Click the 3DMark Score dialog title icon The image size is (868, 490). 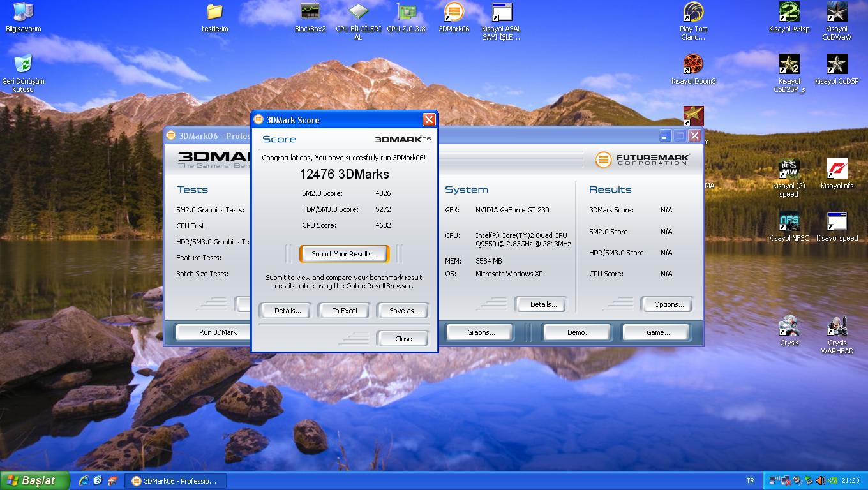pyautogui.click(x=258, y=119)
